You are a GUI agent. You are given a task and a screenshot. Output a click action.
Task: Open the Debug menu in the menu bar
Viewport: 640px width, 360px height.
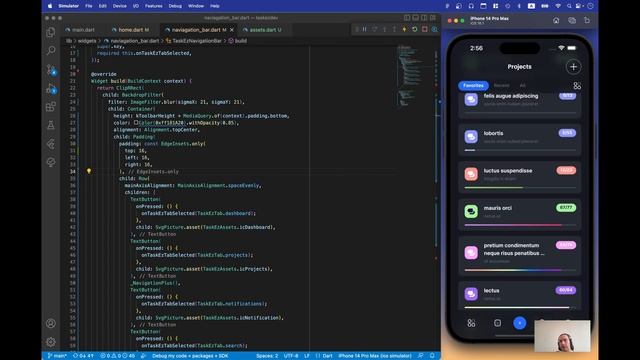(175, 6)
